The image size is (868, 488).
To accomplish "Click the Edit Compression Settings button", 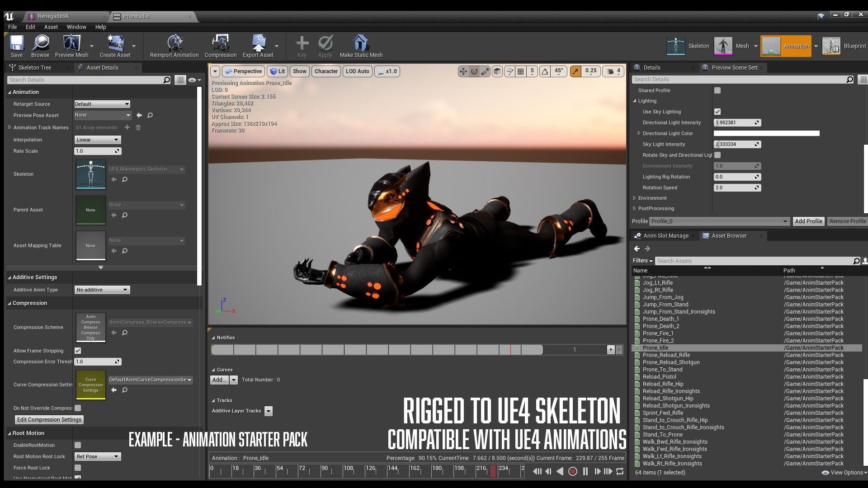I will coord(49,420).
